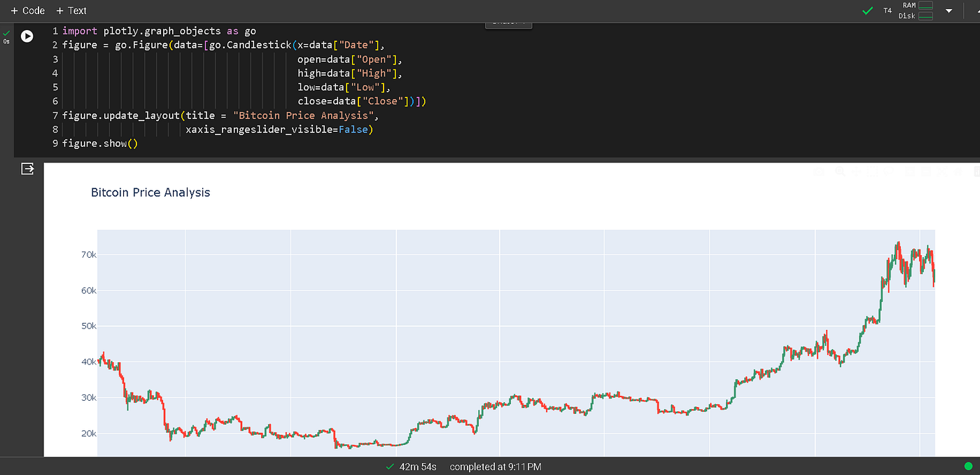Add a new Code cell
Screen dimensions: 980x475
(28, 11)
